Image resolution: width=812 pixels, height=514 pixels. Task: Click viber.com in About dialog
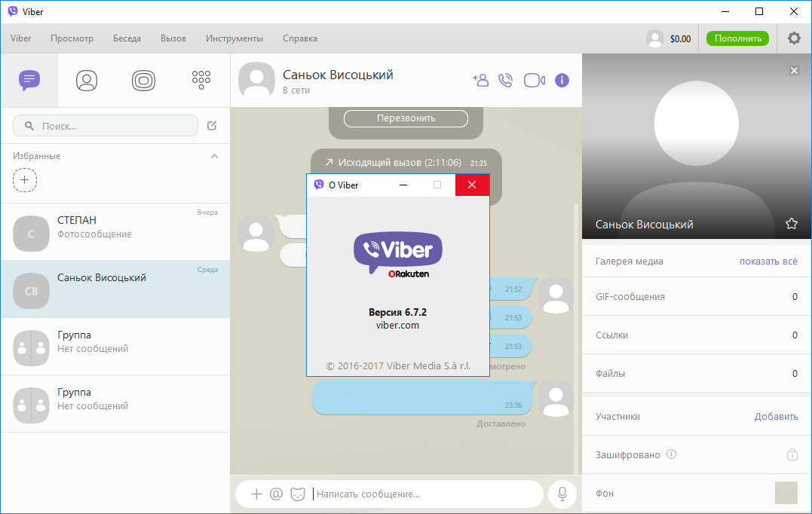tap(398, 325)
